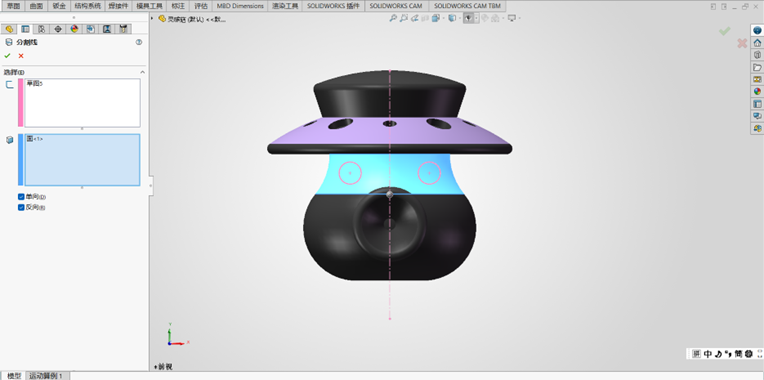Open SOLIDWORKS Resources home icon
Image resolution: width=764 pixels, height=380 pixels.
(x=757, y=43)
